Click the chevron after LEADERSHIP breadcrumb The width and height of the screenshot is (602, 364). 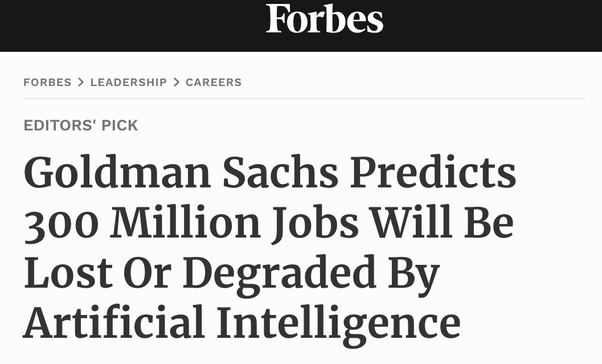coord(176,82)
